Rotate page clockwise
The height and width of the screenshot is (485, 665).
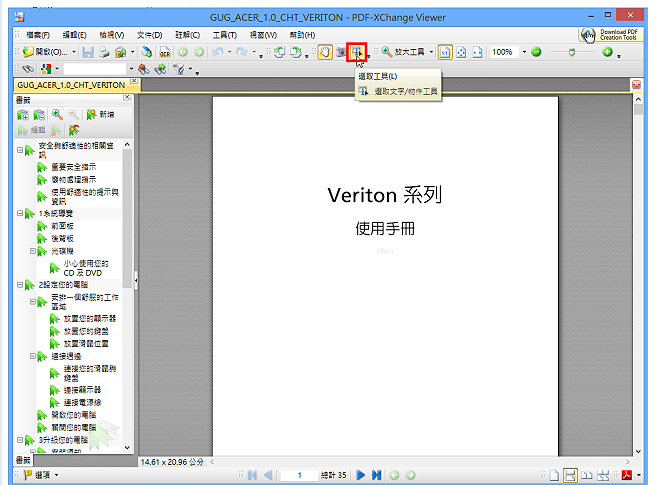coord(296,52)
